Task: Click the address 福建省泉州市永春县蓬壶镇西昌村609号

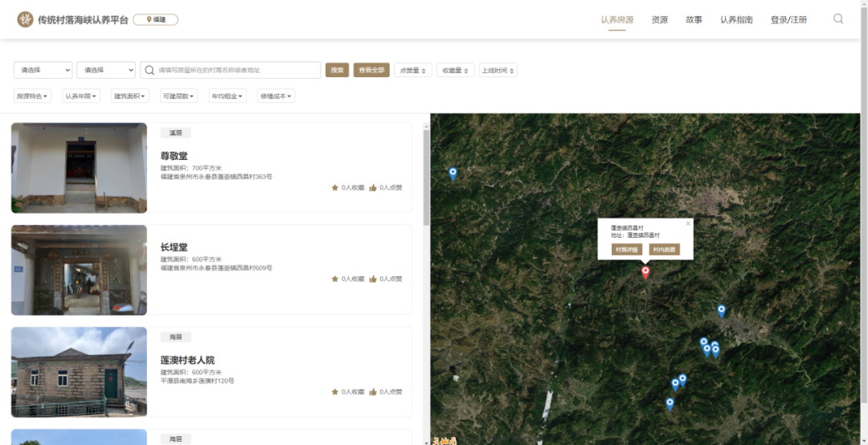Action: click(216, 268)
